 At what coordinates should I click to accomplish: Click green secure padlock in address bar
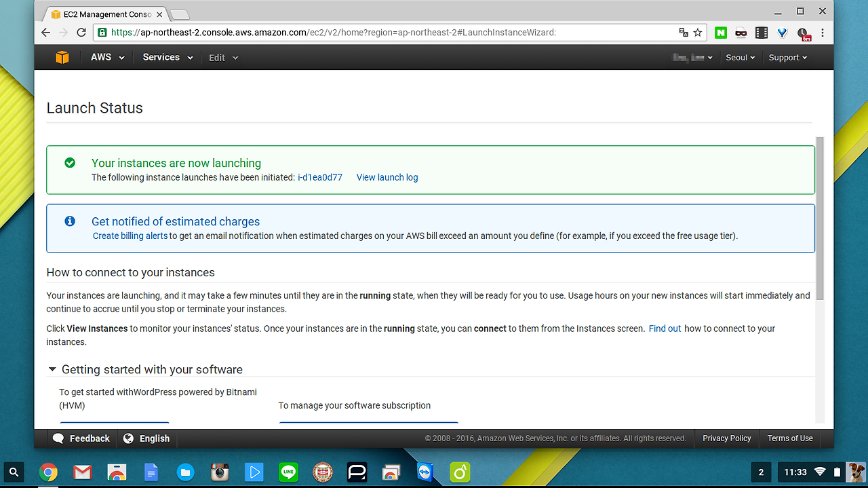pyautogui.click(x=102, y=33)
